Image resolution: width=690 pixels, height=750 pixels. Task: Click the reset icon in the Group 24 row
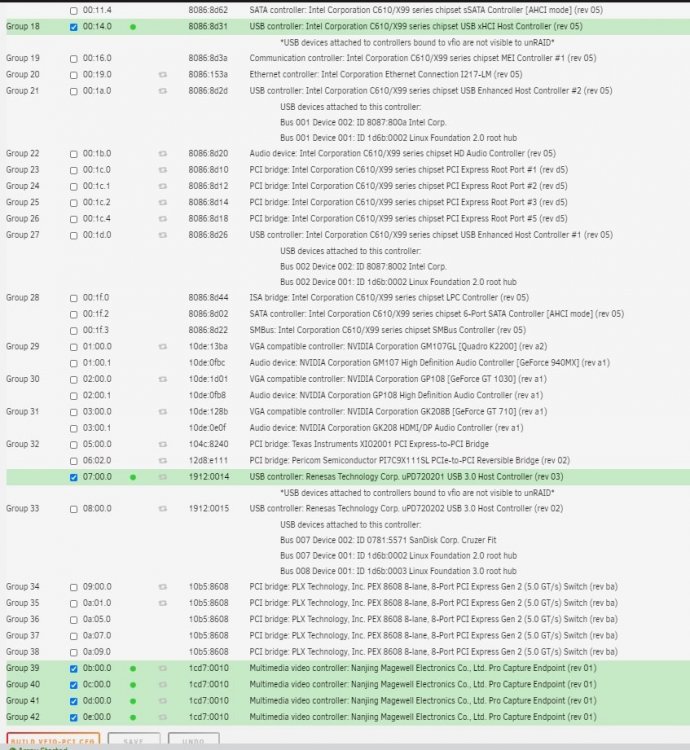click(x=163, y=186)
